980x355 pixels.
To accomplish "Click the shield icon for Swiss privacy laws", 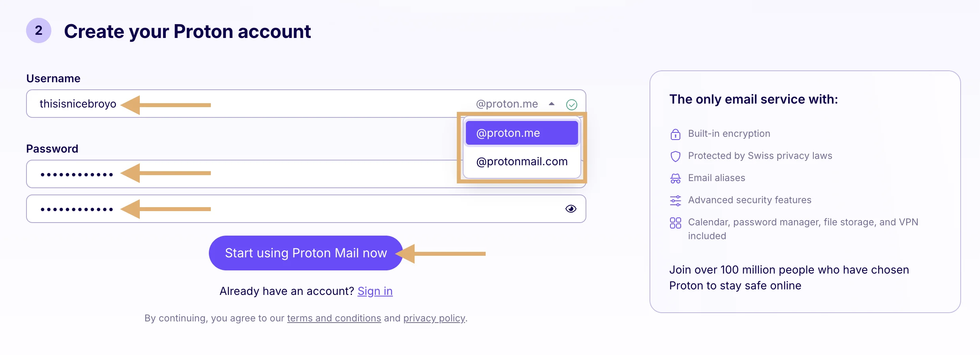I will [675, 157].
